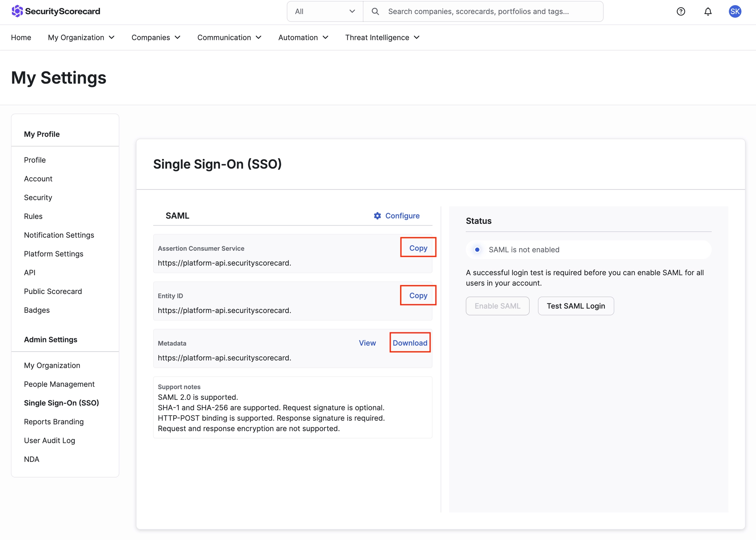Click the SecurityScorecard logo

56,11
